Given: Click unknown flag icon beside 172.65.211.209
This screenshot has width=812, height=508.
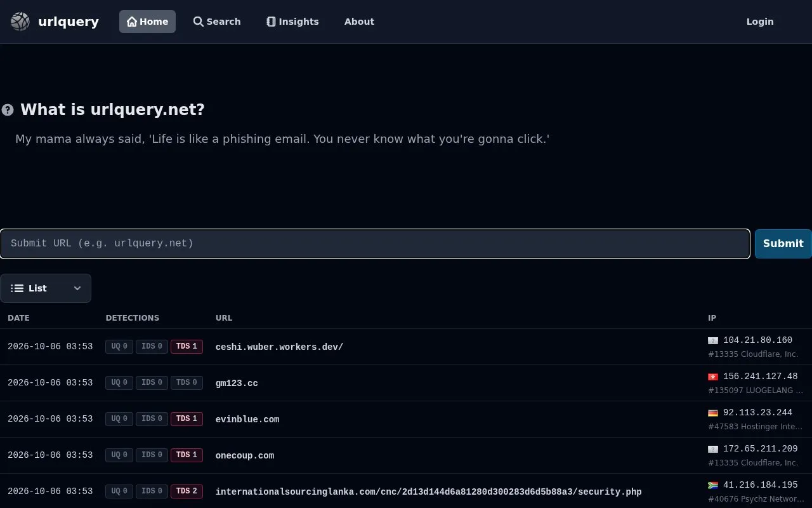Looking at the screenshot, I should tap(713, 450).
